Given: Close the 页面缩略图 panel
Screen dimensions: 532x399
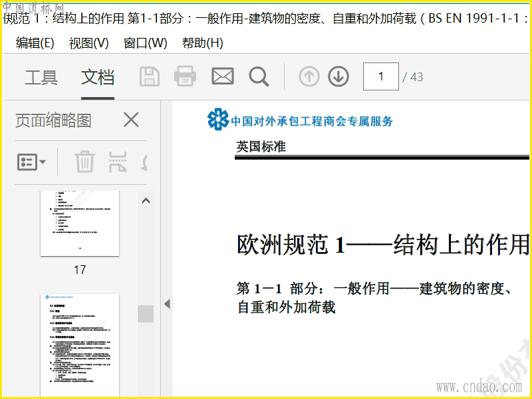Looking at the screenshot, I should [x=131, y=120].
